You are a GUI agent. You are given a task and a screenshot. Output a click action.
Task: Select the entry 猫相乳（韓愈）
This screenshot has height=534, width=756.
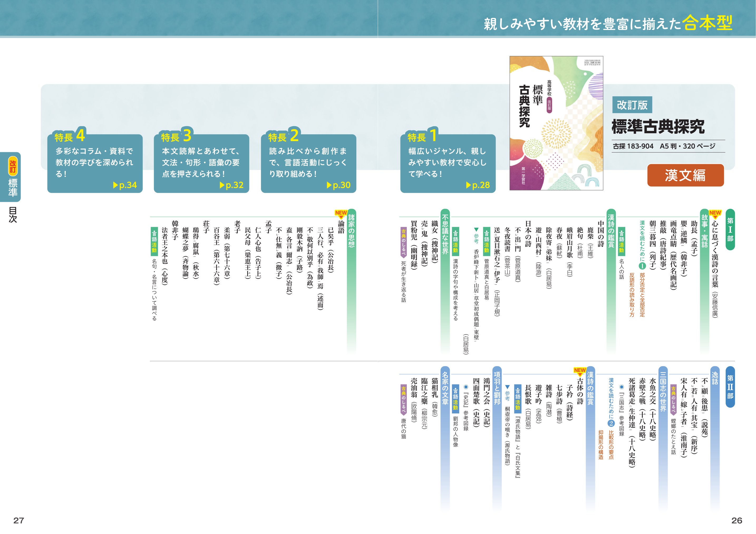pyautogui.click(x=435, y=398)
